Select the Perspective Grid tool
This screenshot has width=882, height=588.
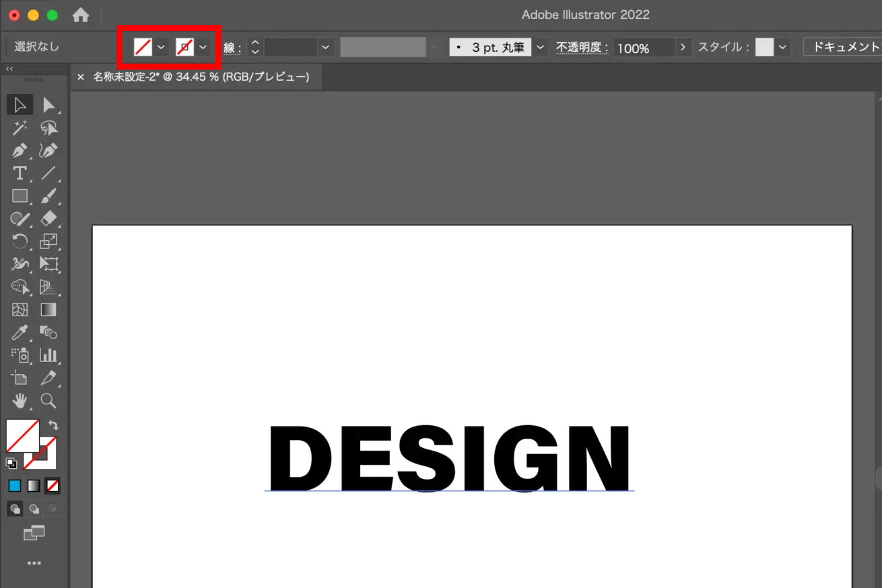(48, 287)
